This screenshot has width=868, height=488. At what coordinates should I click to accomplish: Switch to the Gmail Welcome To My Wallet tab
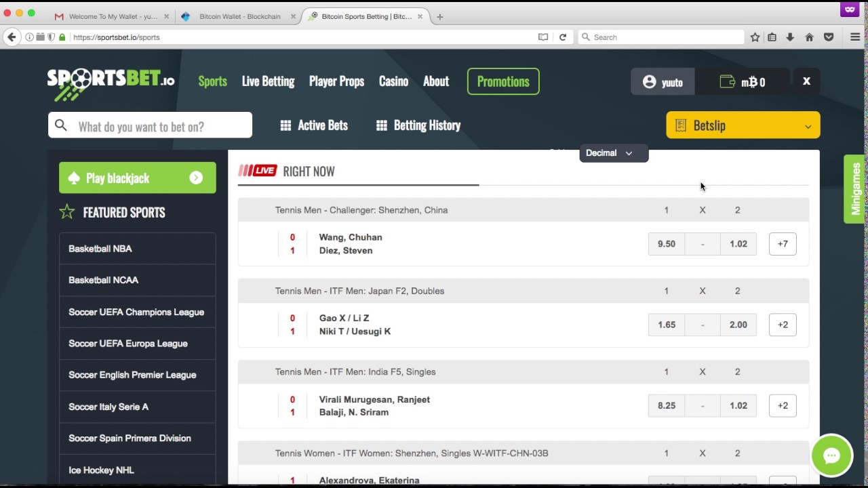(112, 17)
